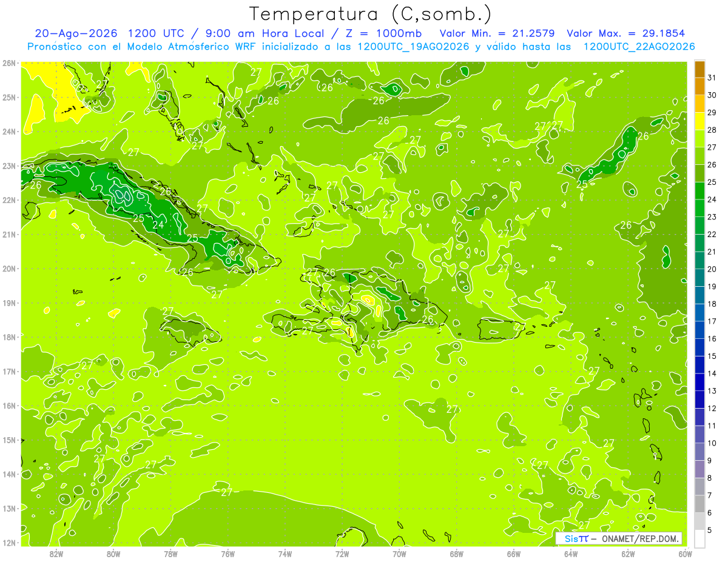This screenshot has width=728, height=562.
Task: Click the longitude axis label "78W"
Action: pyautogui.click(x=170, y=554)
